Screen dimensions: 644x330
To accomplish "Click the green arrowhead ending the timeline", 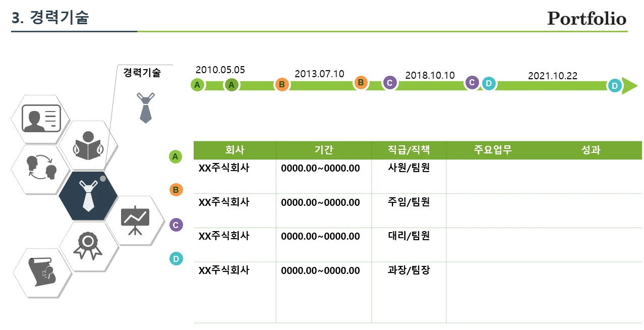I will click(x=629, y=86).
